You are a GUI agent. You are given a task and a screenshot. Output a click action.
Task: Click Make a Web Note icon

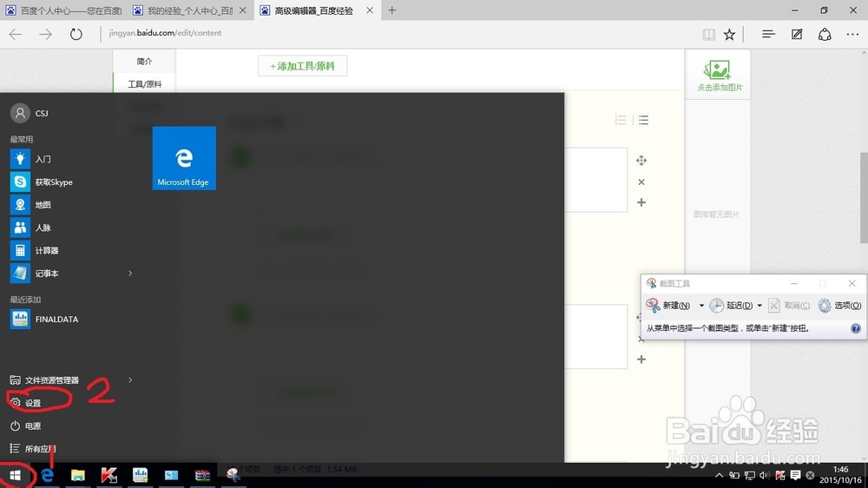797,35
